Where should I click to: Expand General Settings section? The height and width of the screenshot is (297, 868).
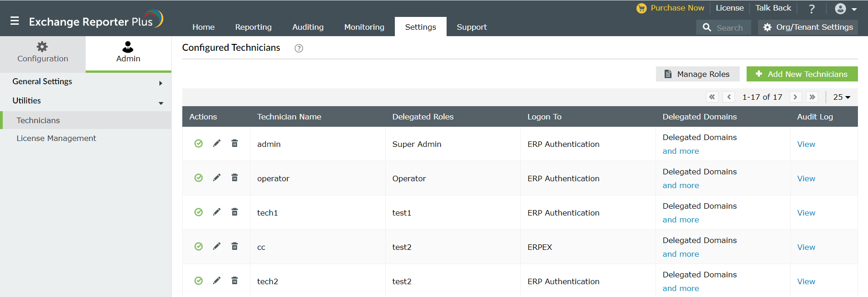160,83
